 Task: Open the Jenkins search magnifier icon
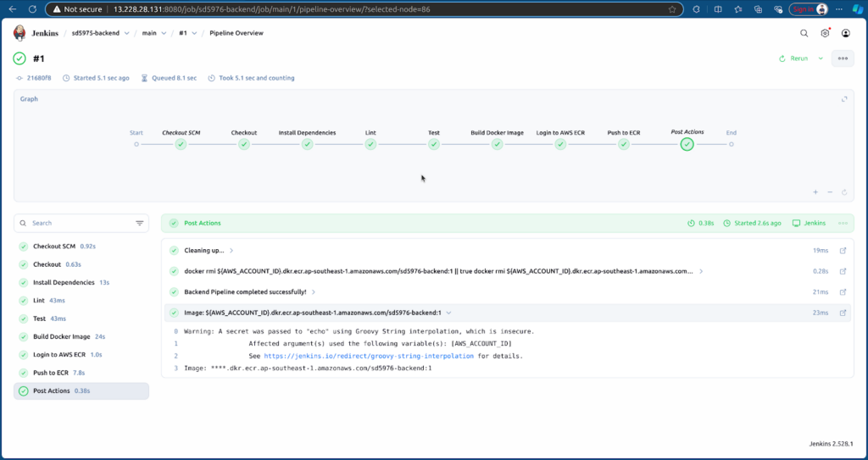point(804,33)
